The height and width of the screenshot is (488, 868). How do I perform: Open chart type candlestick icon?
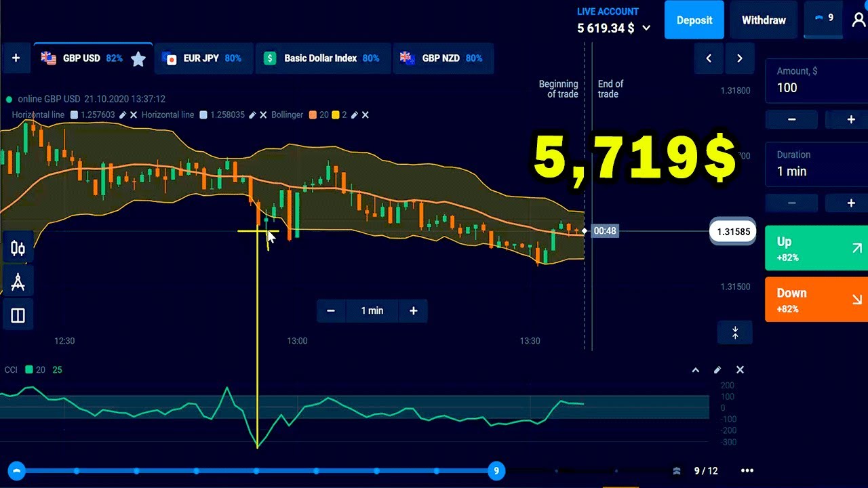coord(18,249)
